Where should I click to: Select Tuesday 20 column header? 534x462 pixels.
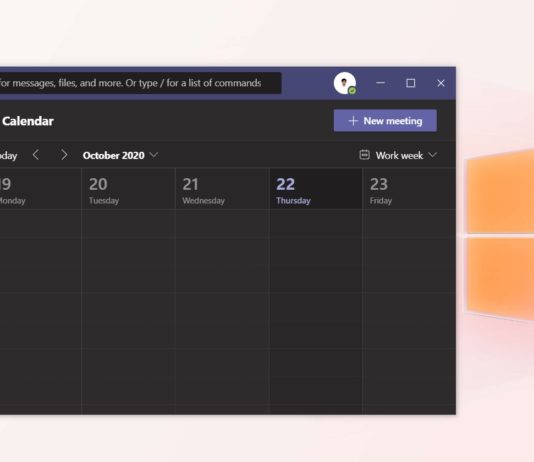tap(128, 189)
